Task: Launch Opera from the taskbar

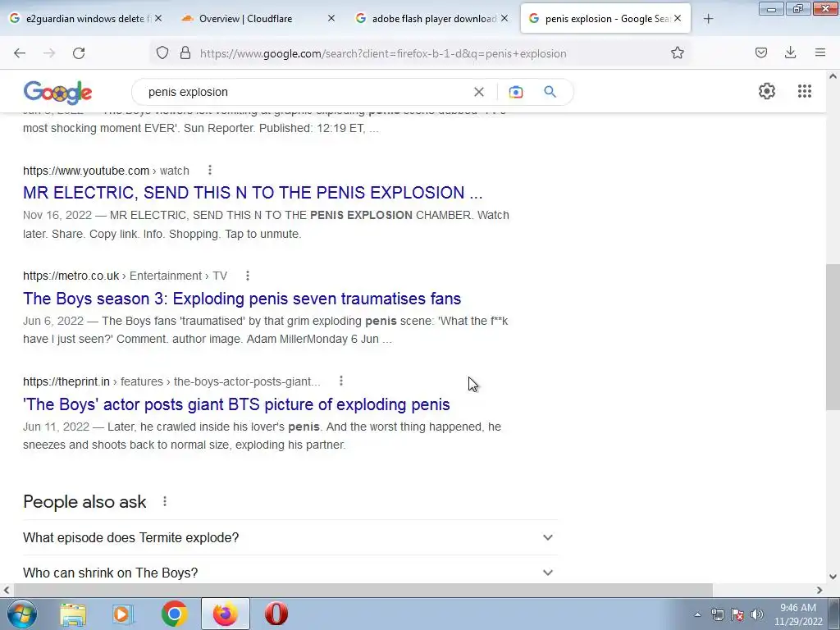Action: pos(276,614)
